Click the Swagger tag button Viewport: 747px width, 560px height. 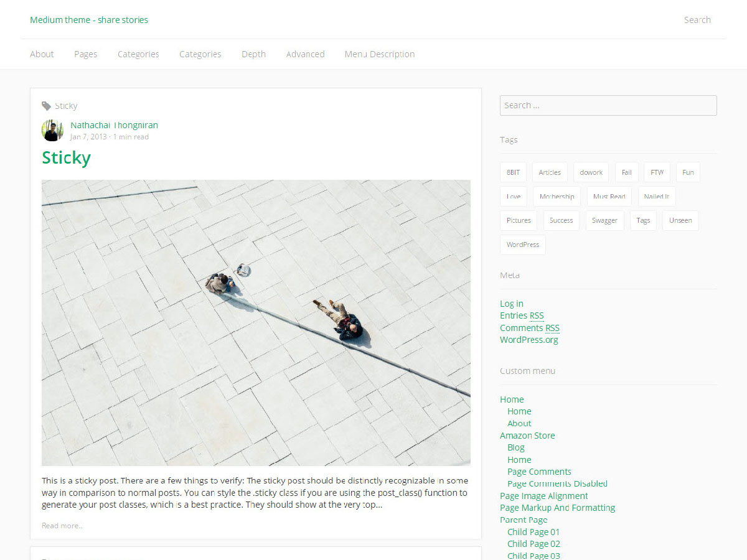[x=604, y=221]
